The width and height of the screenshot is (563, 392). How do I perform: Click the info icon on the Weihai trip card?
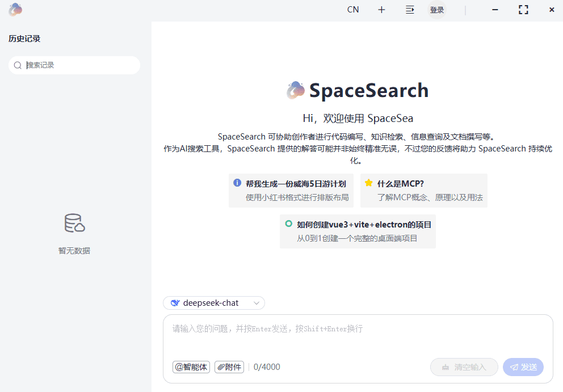(x=237, y=182)
